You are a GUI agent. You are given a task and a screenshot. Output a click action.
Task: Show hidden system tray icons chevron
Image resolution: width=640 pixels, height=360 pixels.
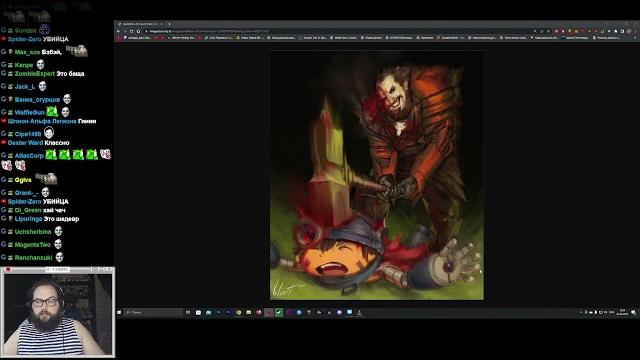pos(580,312)
